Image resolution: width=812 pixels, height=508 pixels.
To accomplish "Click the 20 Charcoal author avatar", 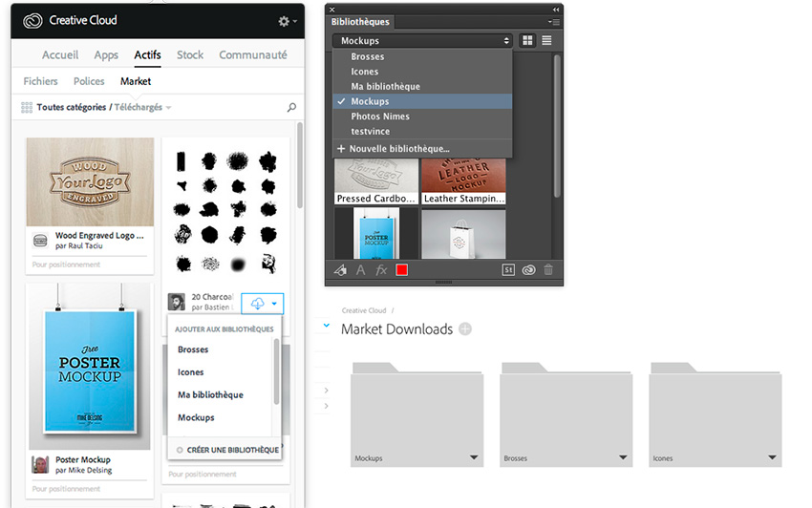I will pos(177,302).
